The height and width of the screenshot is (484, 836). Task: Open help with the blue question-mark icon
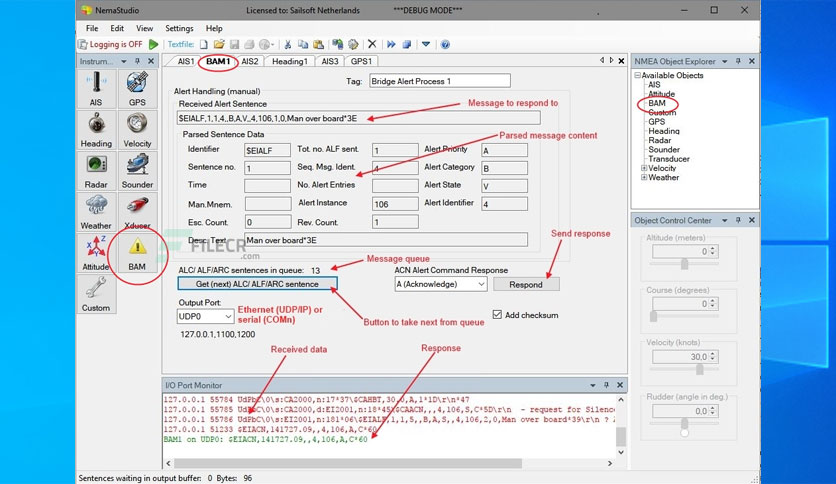coord(445,44)
